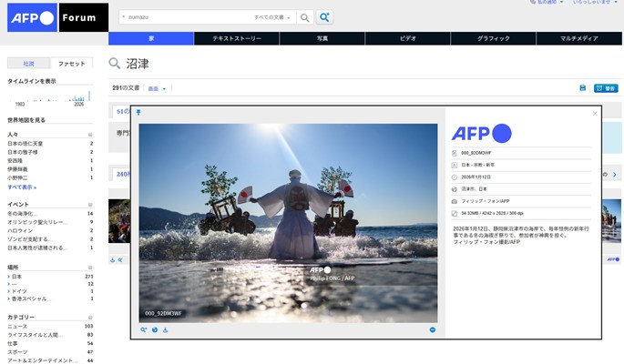Click the search magnifier button
Screen dimensions: 624x364
(x=305, y=17)
